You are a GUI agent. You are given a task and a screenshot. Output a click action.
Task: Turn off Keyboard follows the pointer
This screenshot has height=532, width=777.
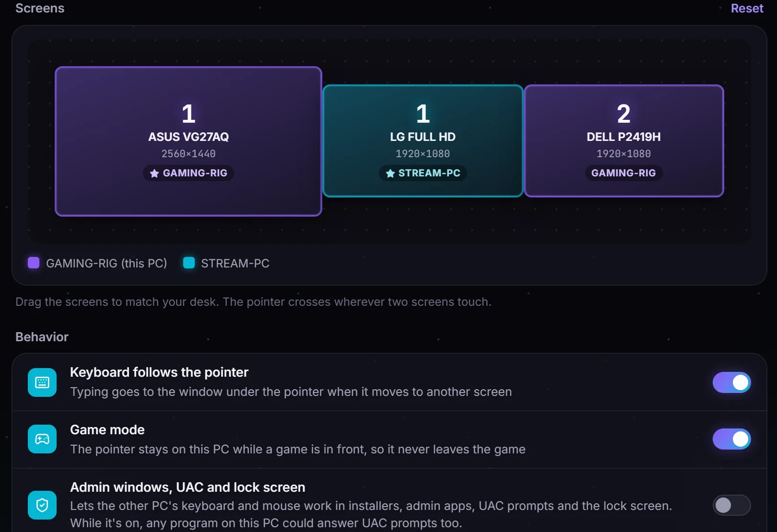[x=731, y=382]
